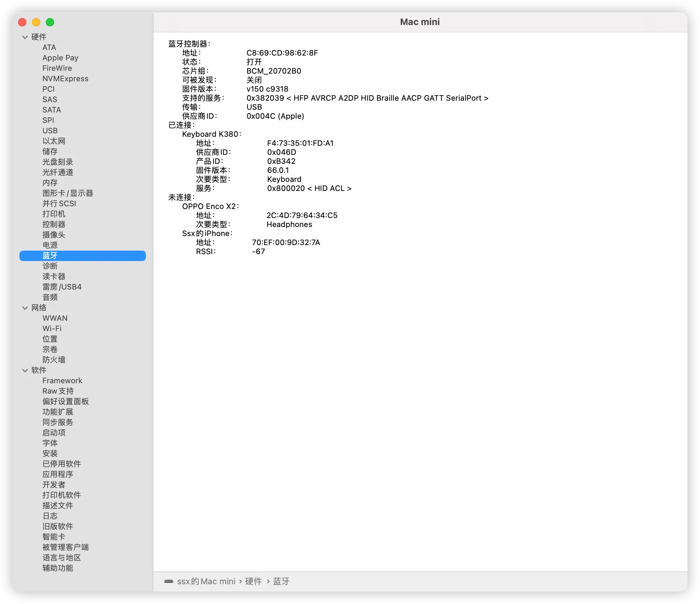Minimize window with yellow button

pos(36,22)
